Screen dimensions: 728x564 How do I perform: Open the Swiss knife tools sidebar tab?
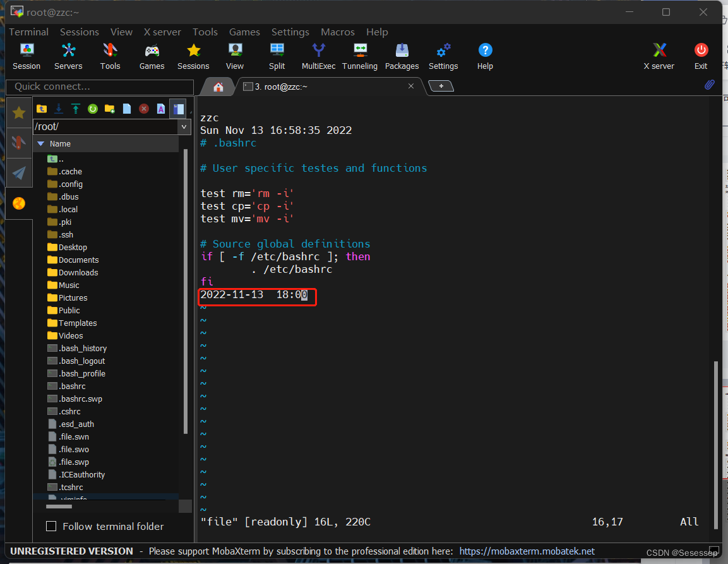pos(19,143)
